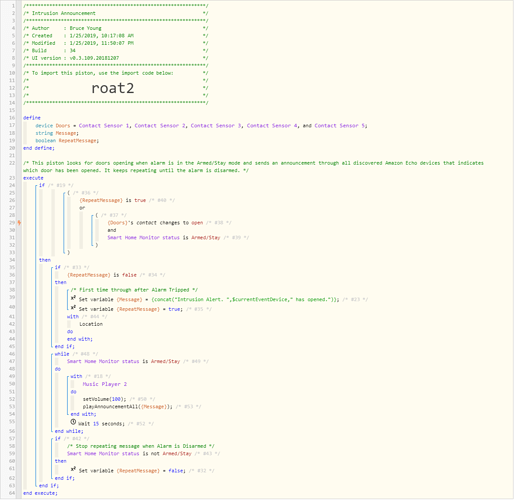Click Contact Sensor 4 in the device list

pos(272,126)
